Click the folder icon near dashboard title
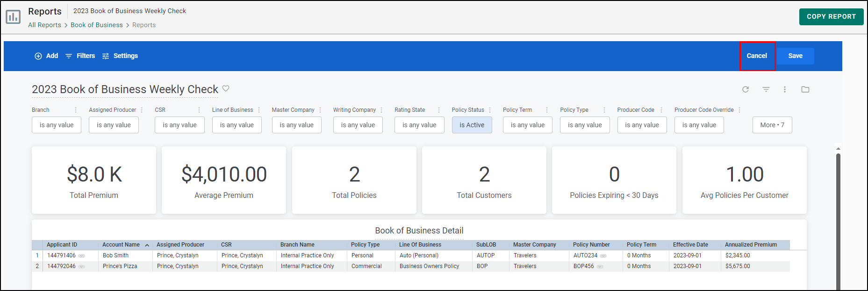This screenshot has width=868, height=291. [x=805, y=89]
